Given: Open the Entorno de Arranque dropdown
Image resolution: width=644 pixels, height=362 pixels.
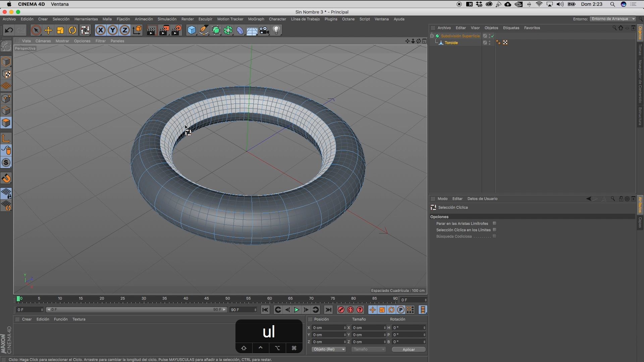Looking at the screenshot, I should coord(612,19).
